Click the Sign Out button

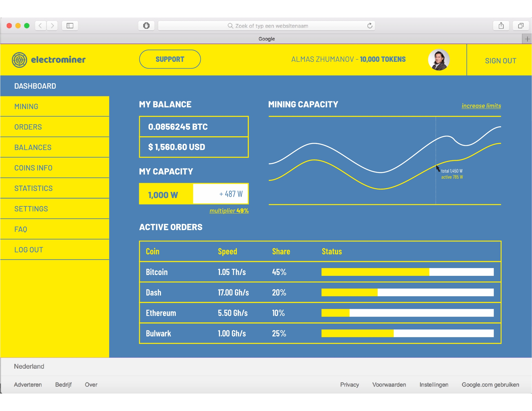coord(500,61)
